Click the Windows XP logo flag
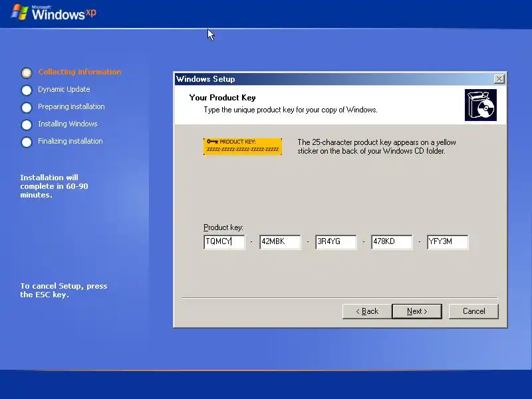 click(20, 12)
